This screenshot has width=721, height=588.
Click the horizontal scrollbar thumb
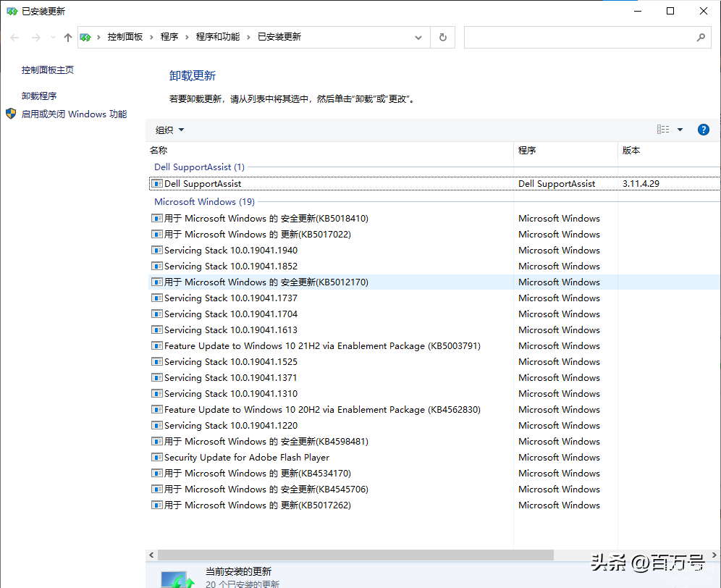(x=356, y=555)
